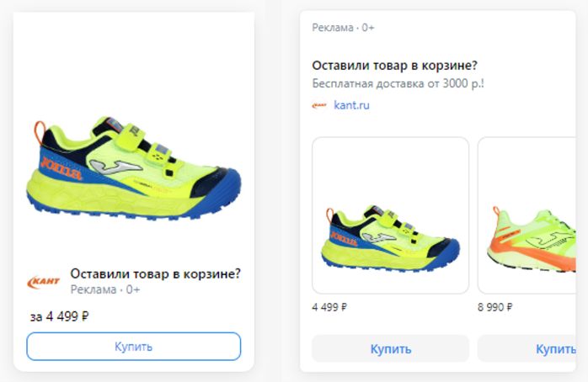Screen dimensions: 588x382
Task: Open the large yellow Joma sneaker image
Action: pos(135,168)
